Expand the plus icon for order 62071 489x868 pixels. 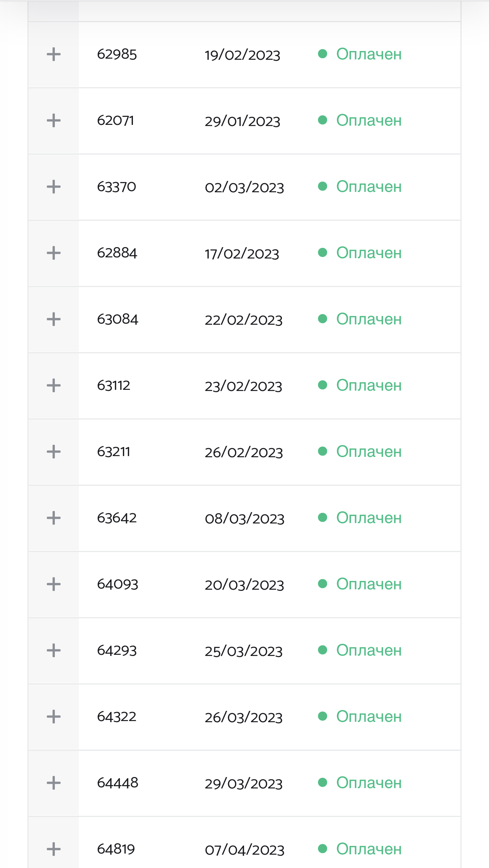(x=54, y=121)
